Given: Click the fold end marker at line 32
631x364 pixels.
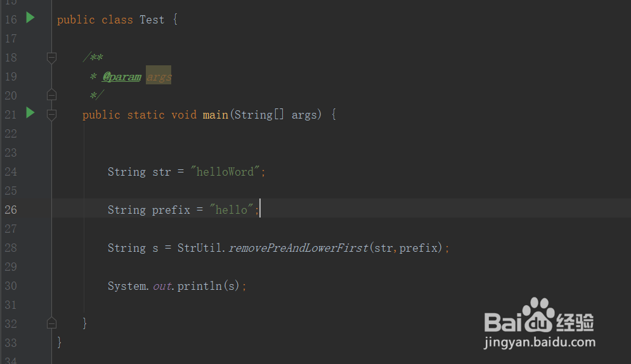Looking at the screenshot, I should [51, 323].
